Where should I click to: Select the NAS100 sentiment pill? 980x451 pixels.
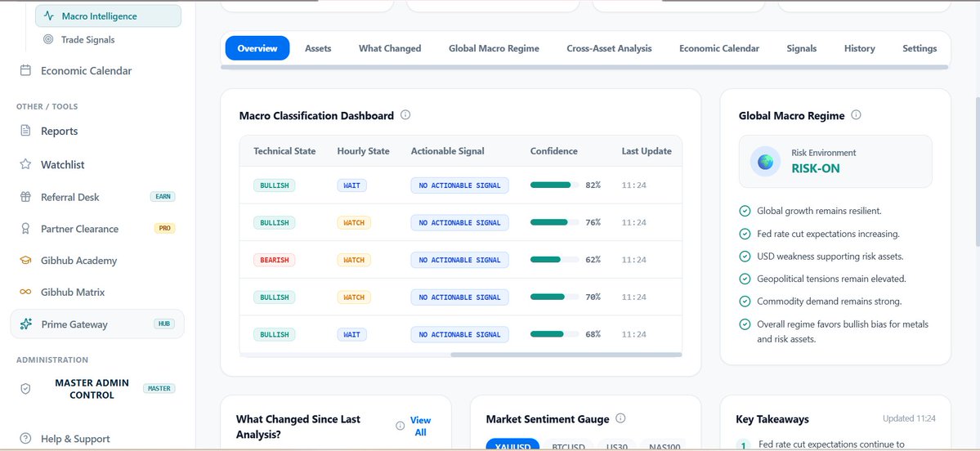pyautogui.click(x=665, y=444)
